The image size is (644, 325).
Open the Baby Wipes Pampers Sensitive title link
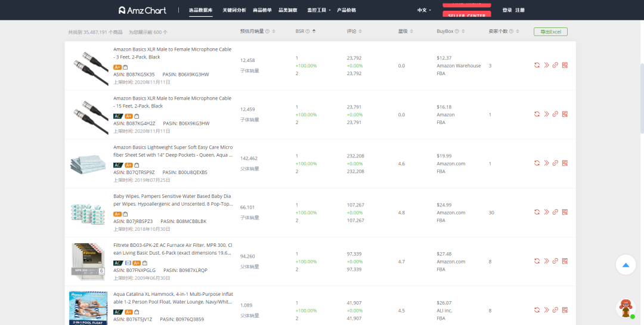tap(173, 200)
